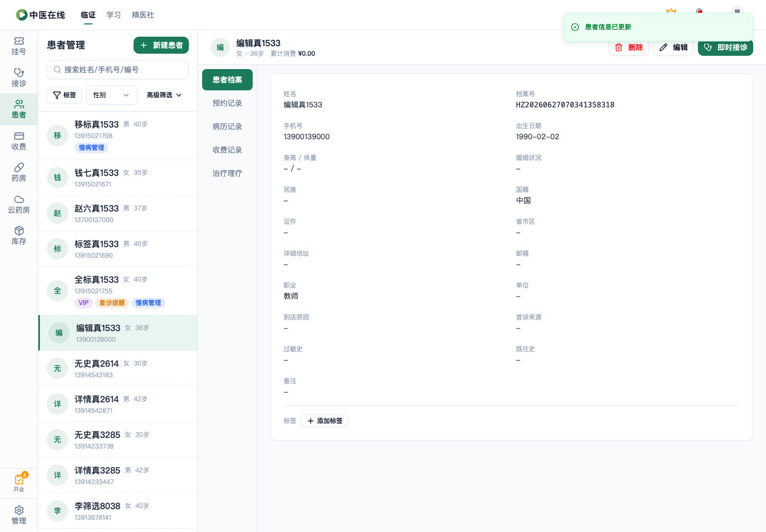Open the 药房 pharmacy sidebar icon

19,173
